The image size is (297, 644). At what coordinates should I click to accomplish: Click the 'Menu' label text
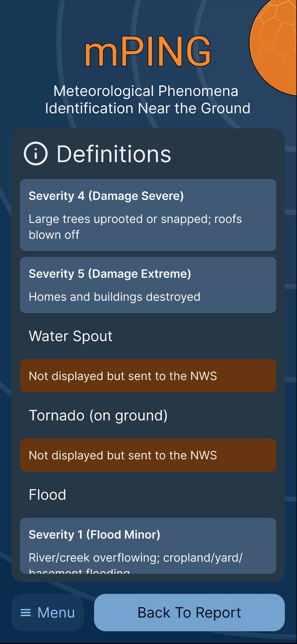(56, 612)
